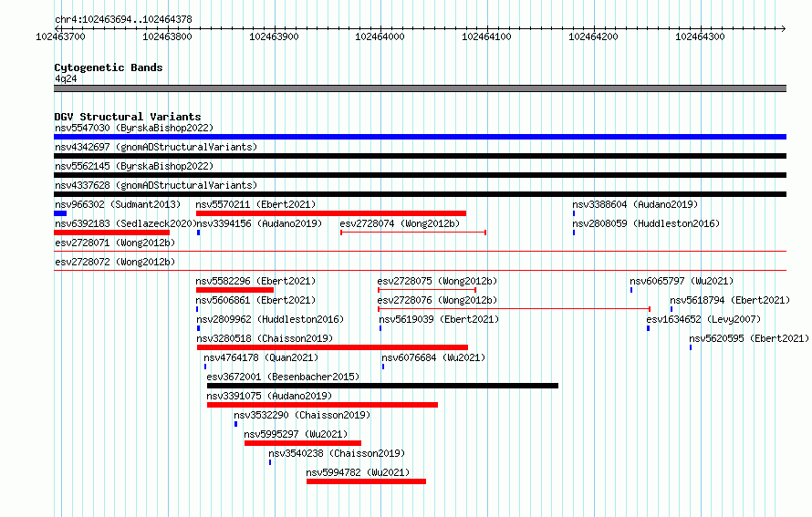The width and height of the screenshot is (812, 517).
Task: Click red bar under nsv3280518
Action: point(332,347)
